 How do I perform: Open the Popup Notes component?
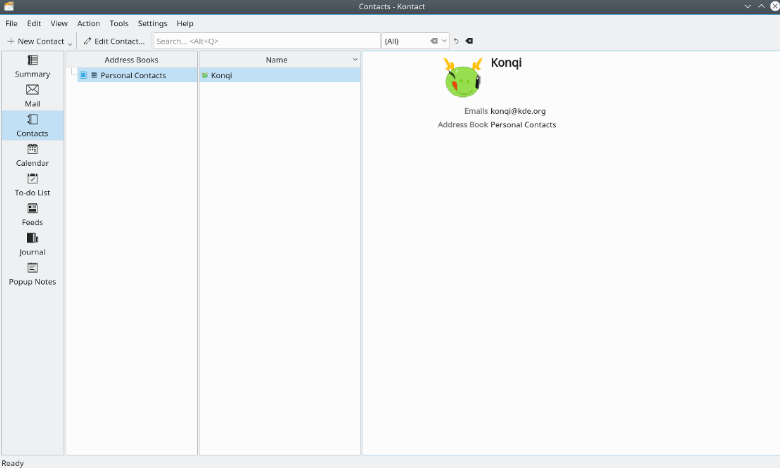point(32,274)
